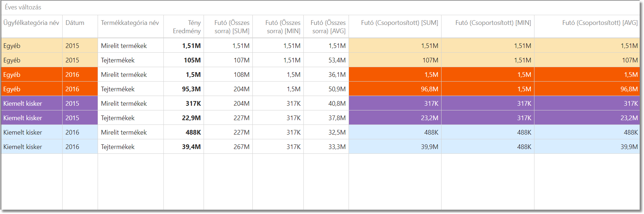Click the Futó (Csoportosított) [MIN] column header
Screen dimensions: 644x214
click(x=493, y=23)
